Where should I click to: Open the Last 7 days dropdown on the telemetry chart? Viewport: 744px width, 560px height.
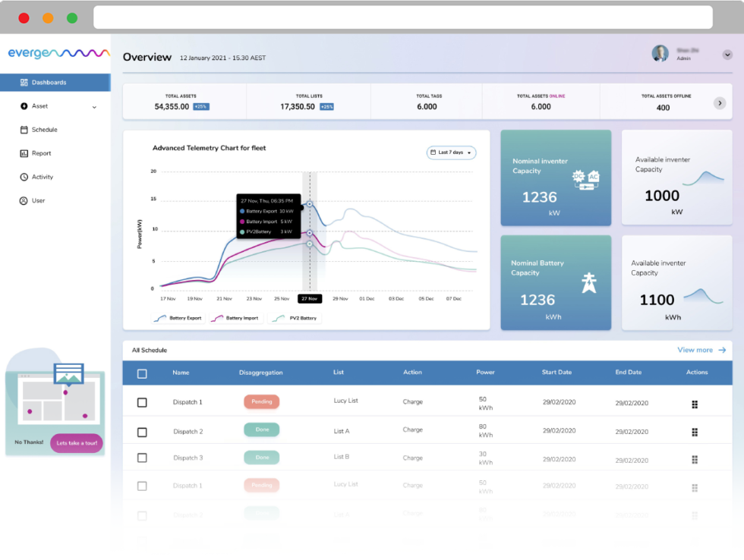451,152
